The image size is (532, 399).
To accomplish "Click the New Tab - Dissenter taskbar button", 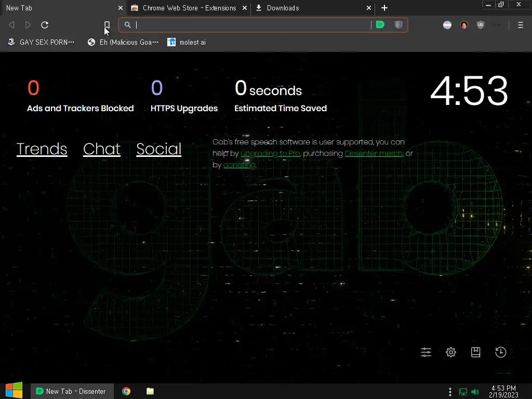I will pos(72,391).
